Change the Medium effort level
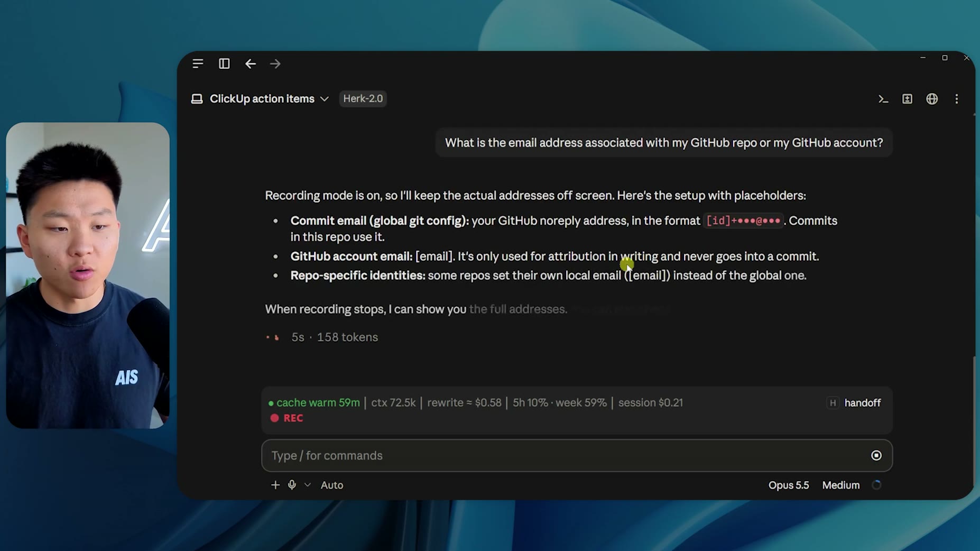The height and width of the screenshot is (551, 980). 840,485
